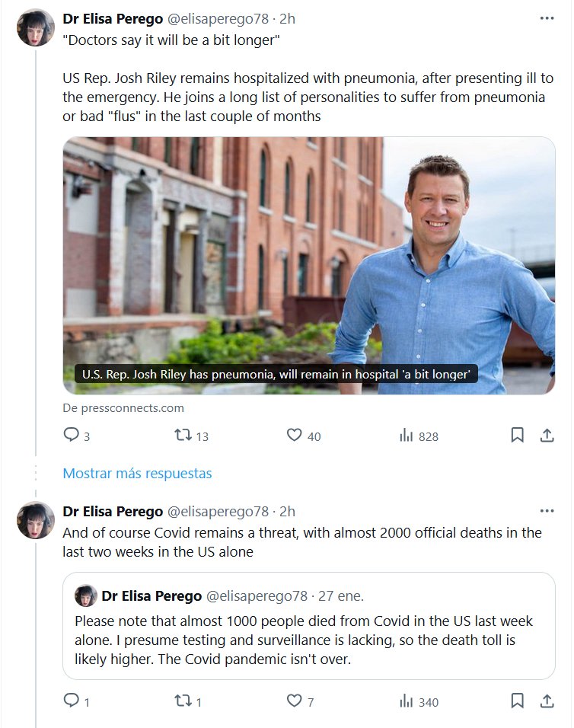Bookmark the Covid remains a threat tweet
Image resolution: width=574 pixels, height=728 pixels.
(517, 701)
